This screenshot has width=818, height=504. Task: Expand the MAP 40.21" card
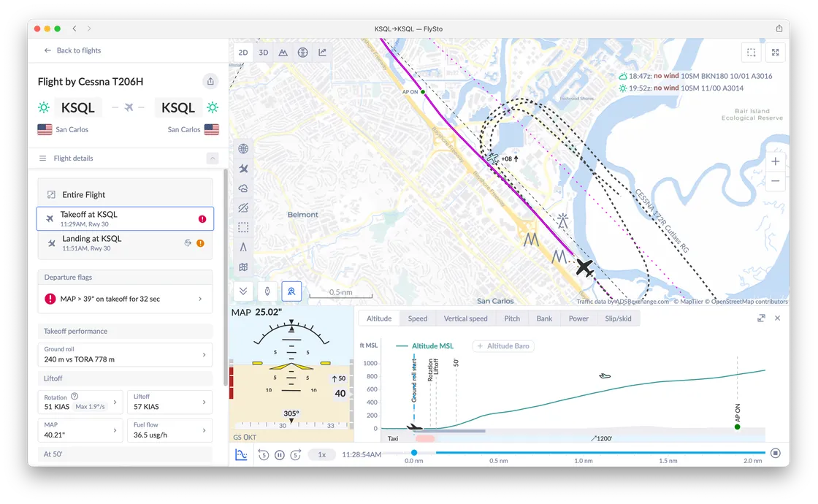point(80,430)
